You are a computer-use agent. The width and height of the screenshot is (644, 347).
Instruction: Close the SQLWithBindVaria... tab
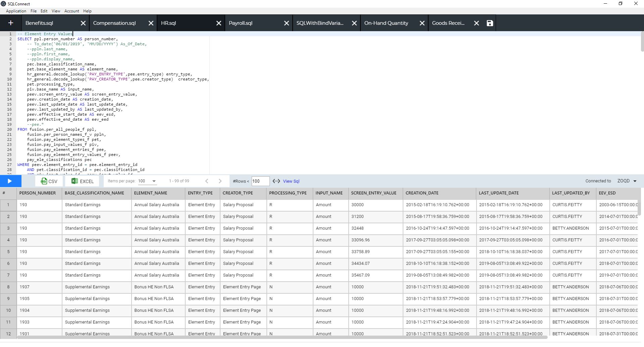[354, 23]
